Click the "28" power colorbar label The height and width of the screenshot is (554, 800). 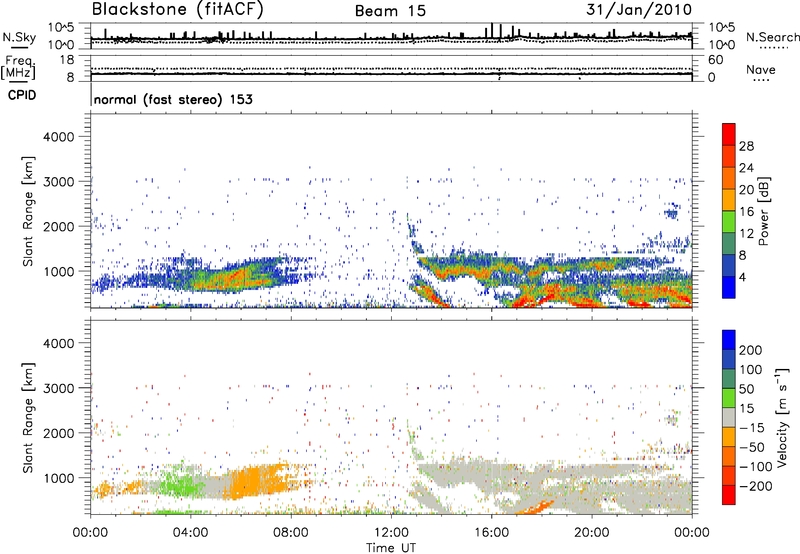point(746,146)
